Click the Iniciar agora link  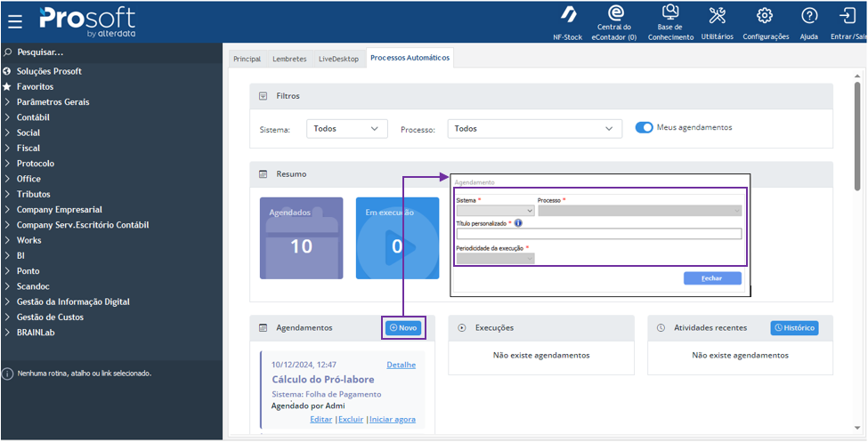[393, 419]
